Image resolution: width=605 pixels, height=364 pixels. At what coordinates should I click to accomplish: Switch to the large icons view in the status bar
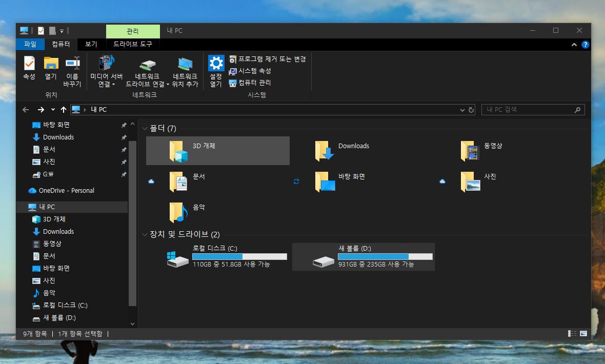point(583,334)
